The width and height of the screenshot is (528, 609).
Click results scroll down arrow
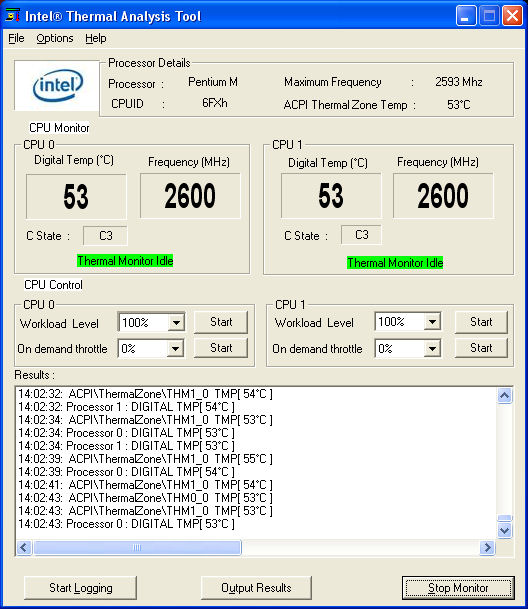pyautogui.click(x=504, y=530)
